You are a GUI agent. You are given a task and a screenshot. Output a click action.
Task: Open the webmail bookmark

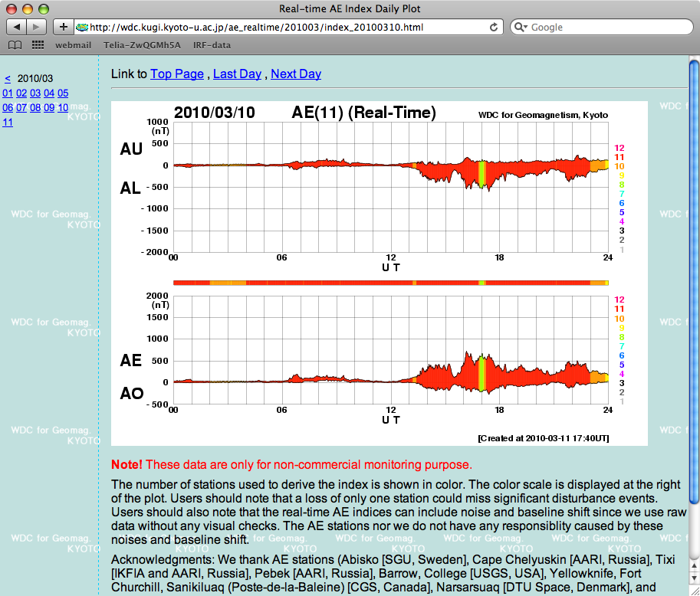(73, 45)
